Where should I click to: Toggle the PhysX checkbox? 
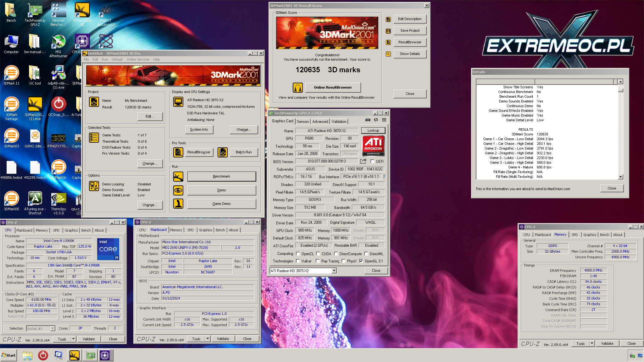coord(343,261)
